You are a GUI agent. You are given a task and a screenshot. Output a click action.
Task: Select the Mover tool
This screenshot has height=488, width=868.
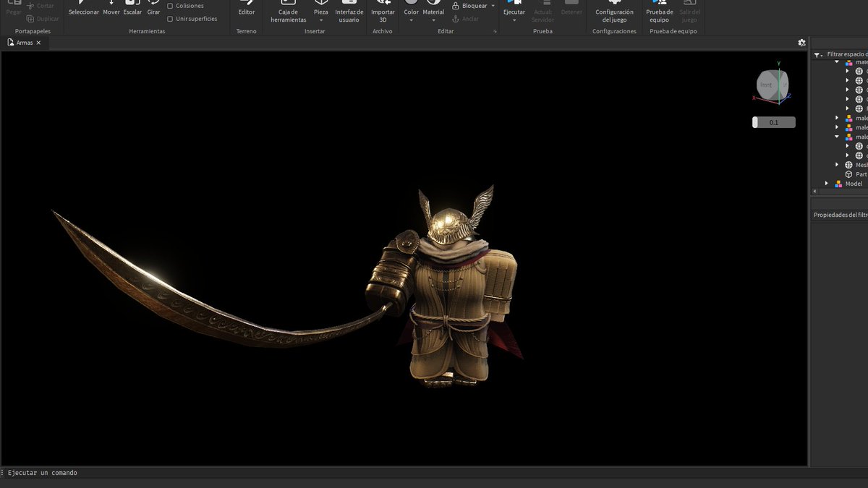click(111, 8)
